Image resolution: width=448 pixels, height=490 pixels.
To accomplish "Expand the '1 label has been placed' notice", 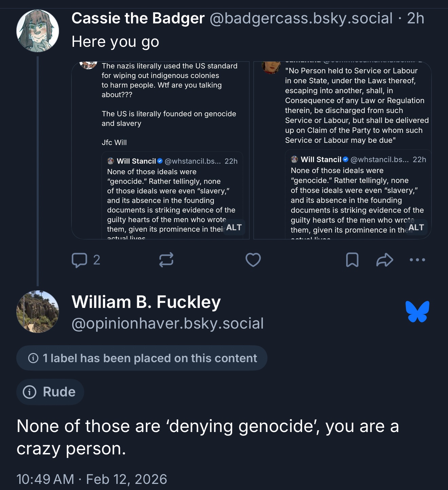I will tap(142, 358).
